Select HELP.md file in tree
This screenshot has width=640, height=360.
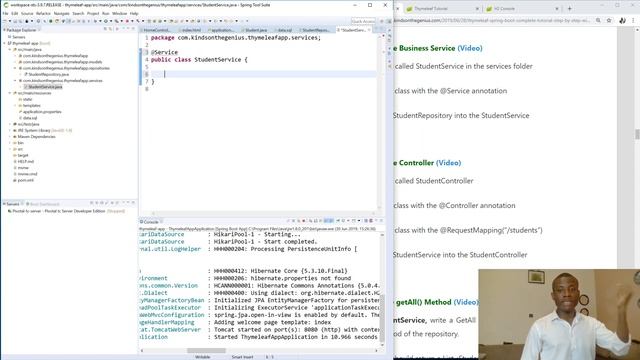pos(25,162)
